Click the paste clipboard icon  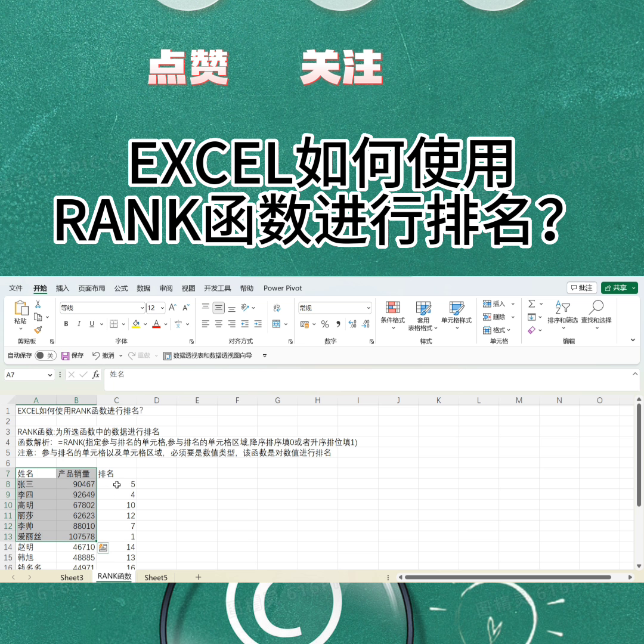tap(20, 308)
